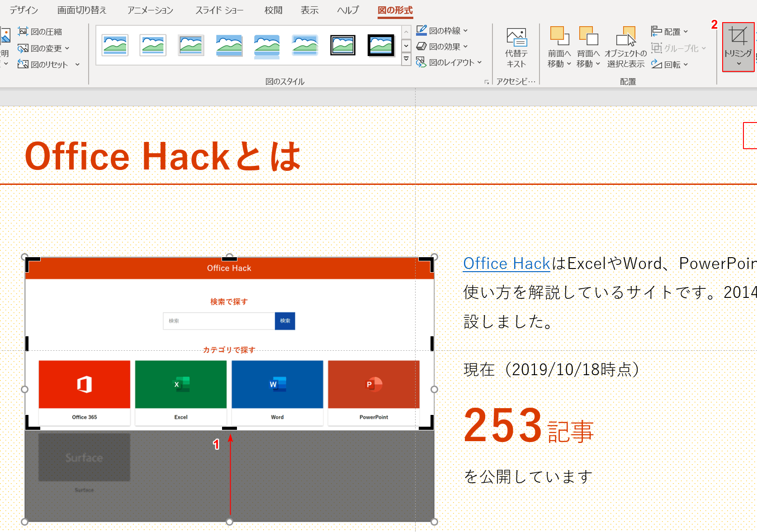Apply the thick black frame picture style
The width and height of the screenshot is (757, 532).
tap(381, 45)
